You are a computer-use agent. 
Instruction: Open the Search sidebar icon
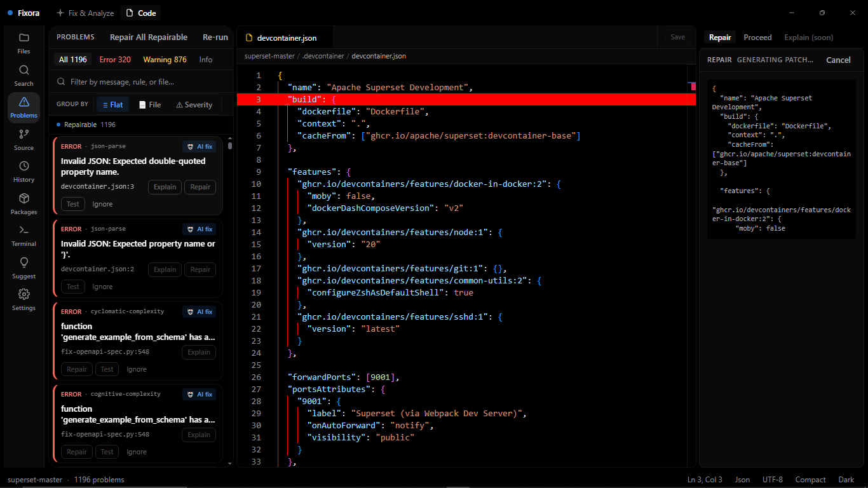(24, 76)
